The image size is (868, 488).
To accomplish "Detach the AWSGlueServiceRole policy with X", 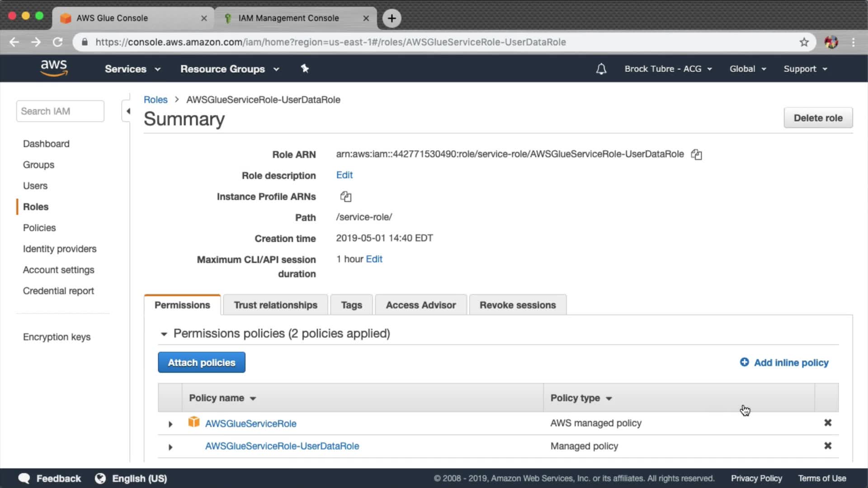I will 827,423.
